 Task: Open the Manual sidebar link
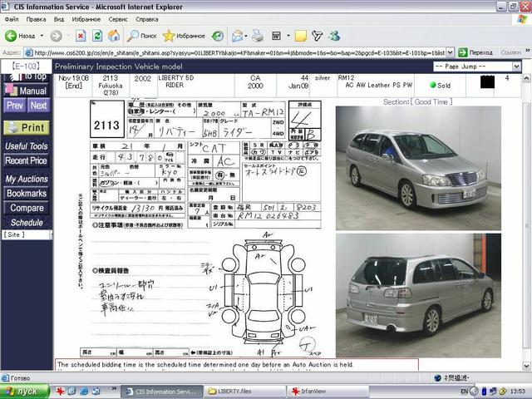click(x=26, y=91)
